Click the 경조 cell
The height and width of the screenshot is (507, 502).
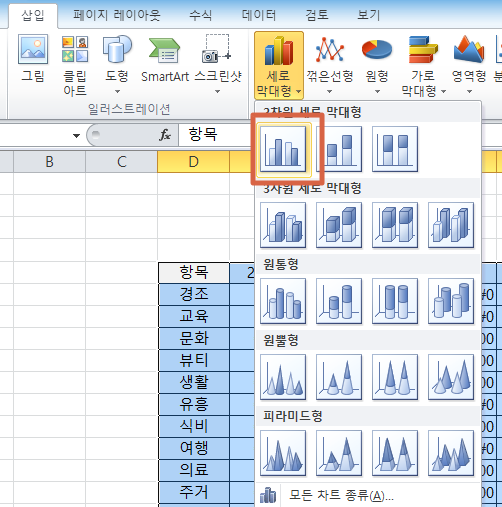pyautogui.click(x=194, y=294)
